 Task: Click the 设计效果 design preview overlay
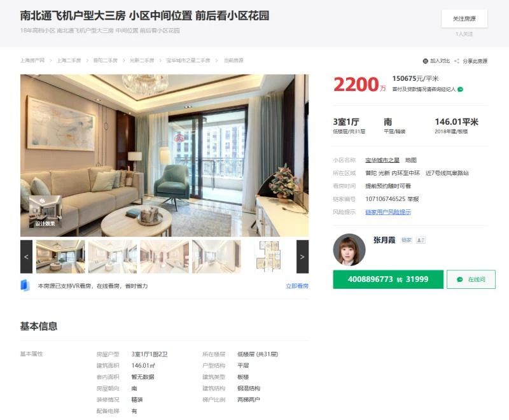coord(45,212)
